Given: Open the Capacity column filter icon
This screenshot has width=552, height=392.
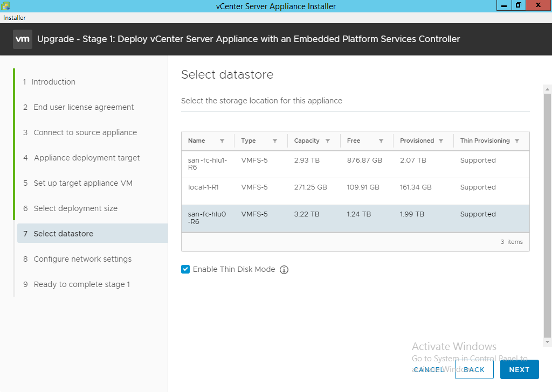Looking at the screenshot, I should (x=328, y=141).
